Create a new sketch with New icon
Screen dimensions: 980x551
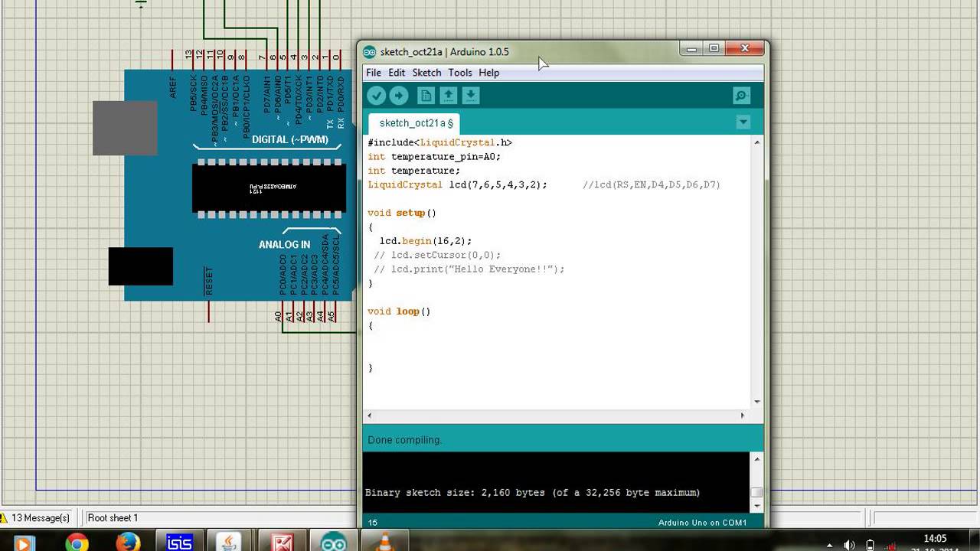click(426, 96)
